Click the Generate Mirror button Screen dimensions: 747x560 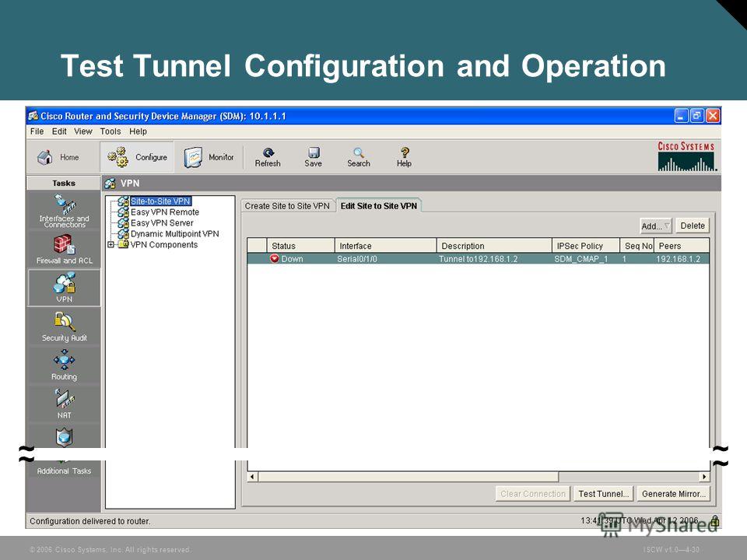click(x=674, y=494)
